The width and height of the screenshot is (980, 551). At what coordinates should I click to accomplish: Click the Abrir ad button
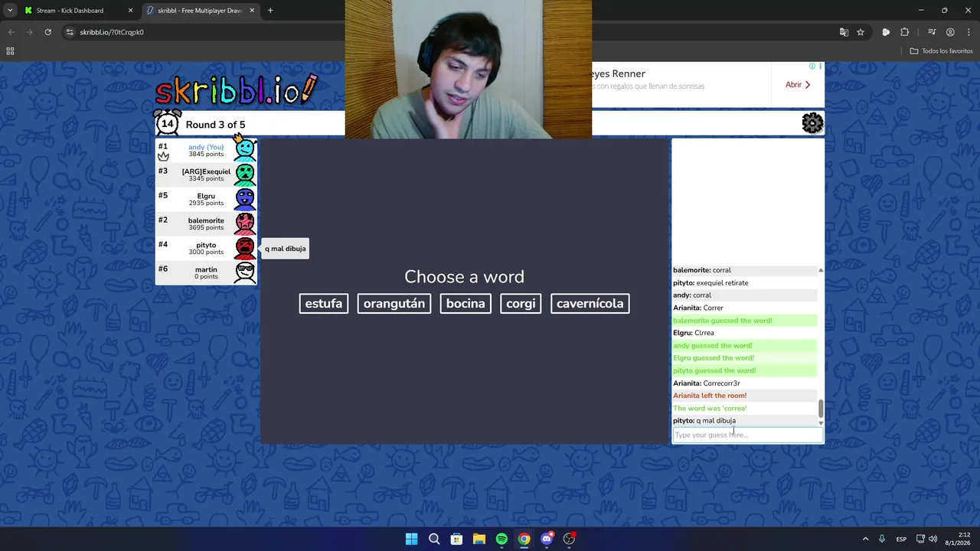(798, 85)
